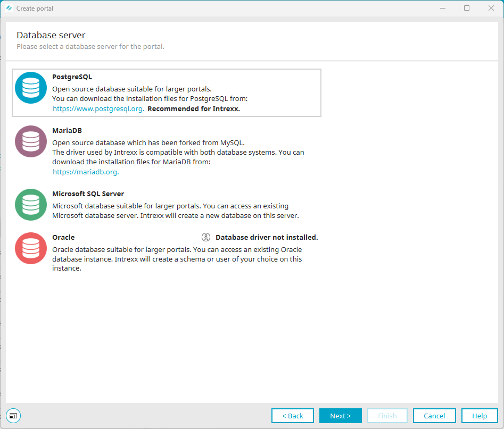Maximize the Create portal window
The image size is (504, 429).
(467, 8)
